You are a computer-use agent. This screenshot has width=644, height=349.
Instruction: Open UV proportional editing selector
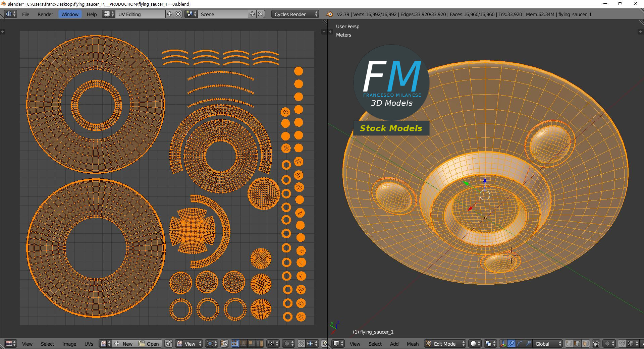tap(288, 344)
